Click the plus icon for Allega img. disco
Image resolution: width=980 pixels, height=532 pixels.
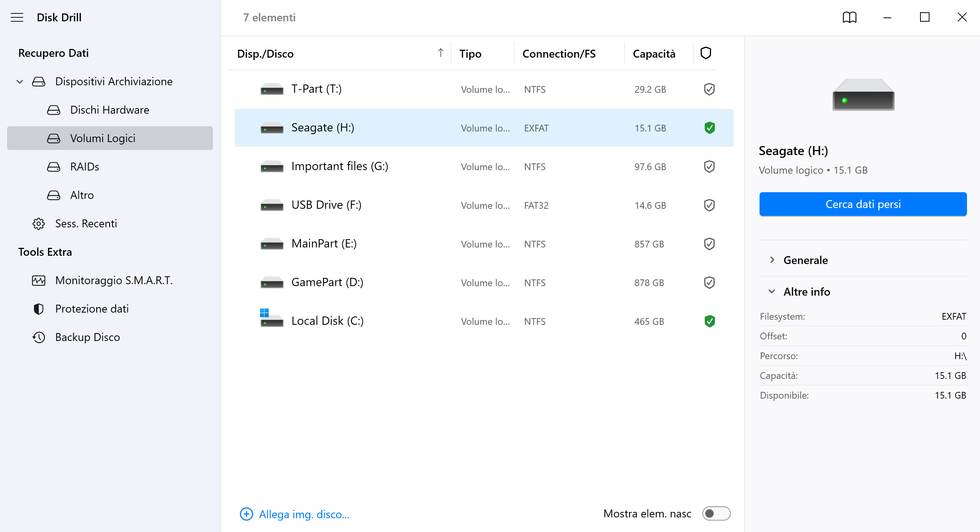click(246, 514)
